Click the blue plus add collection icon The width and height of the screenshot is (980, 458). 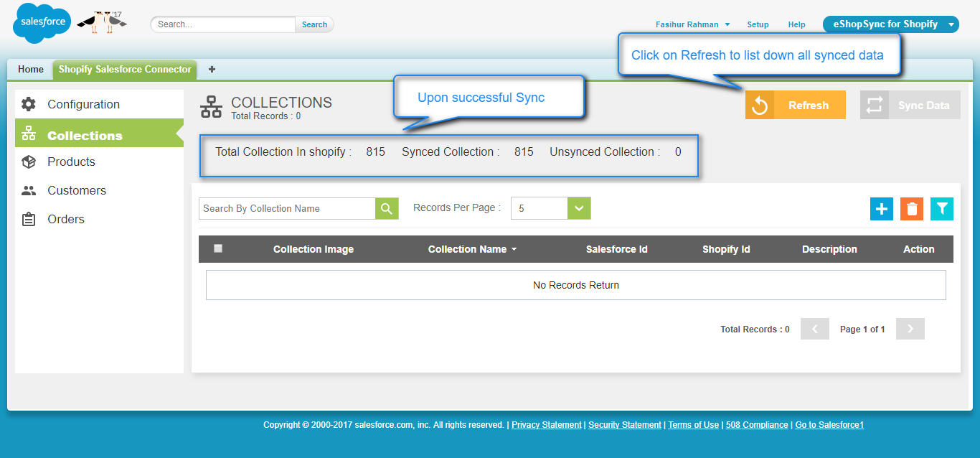882,209
